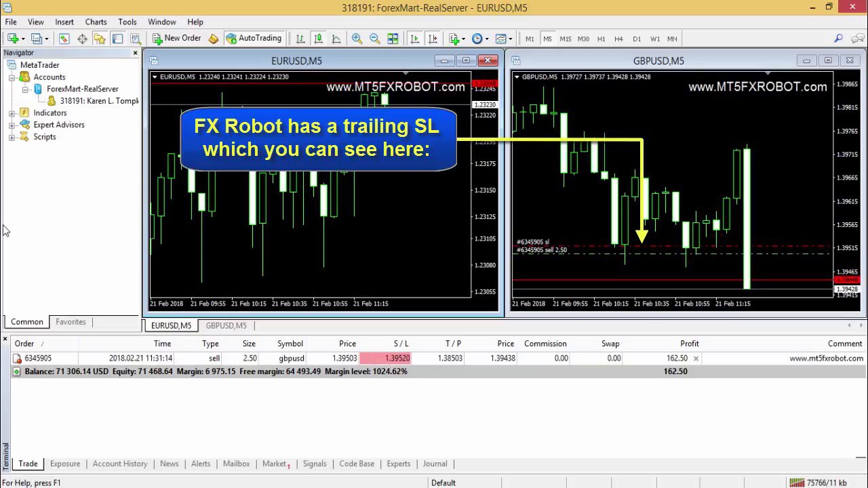Open MetaEditor with the yellow book icon
868x488 pixels.
(214, 39)
